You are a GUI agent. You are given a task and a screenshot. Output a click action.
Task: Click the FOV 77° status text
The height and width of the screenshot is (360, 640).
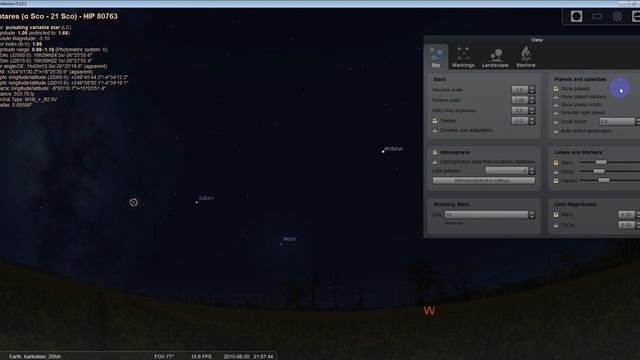click(x=164, y=356)
